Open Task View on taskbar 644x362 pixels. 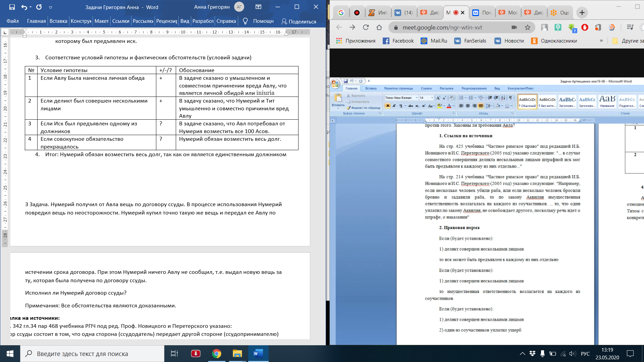[174, 354]
